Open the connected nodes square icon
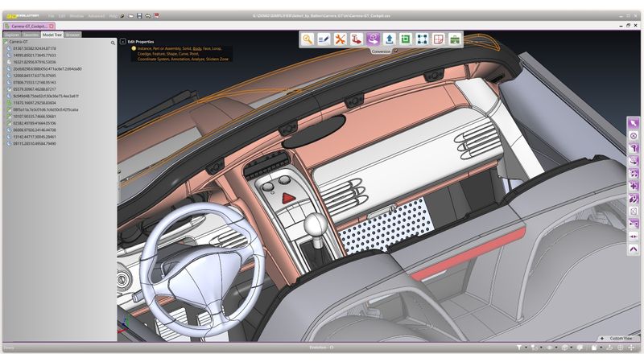Image resolution: width=644 pixels, height=362 pixels. pos(422,39)
